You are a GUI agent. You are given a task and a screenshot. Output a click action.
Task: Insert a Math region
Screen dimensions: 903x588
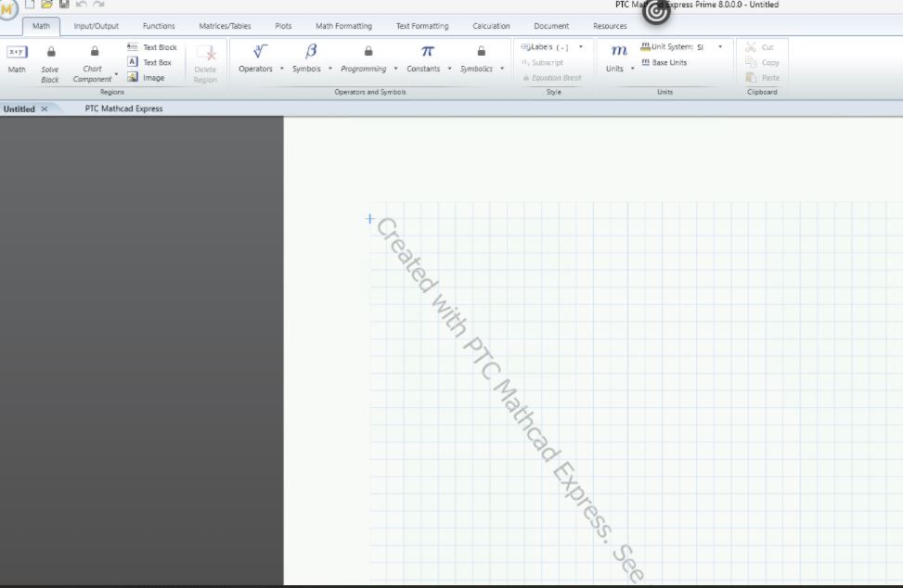tap(17, 59)
